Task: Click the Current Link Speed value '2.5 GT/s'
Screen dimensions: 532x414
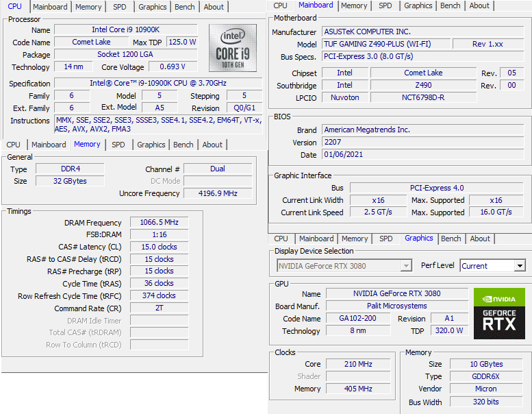Action: click(378, 212)
